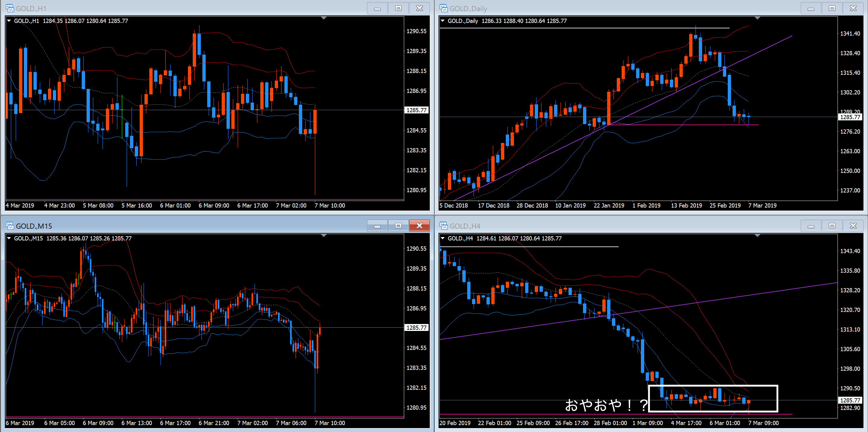Maximize the GOLD.,H4 chart window
Image resolution: width=868 pixels, height=432 pixels.
tap(832, 226)
